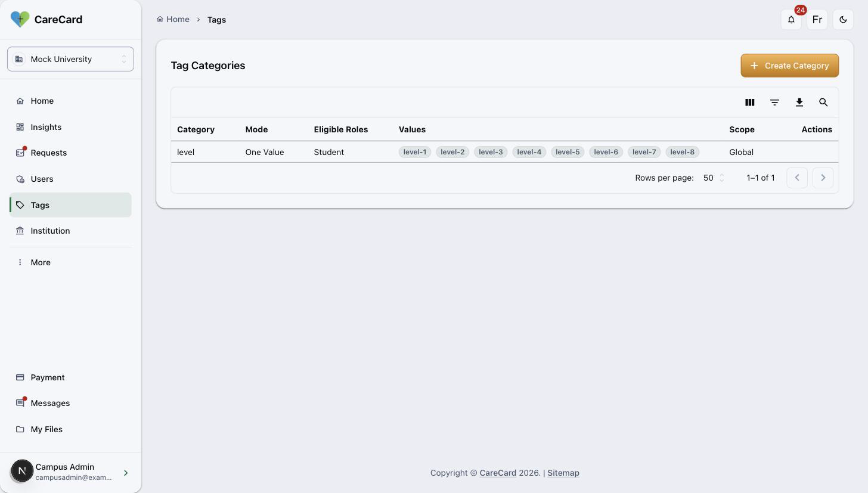
Task: Download table data with export icon
Action: coord(799,103)
